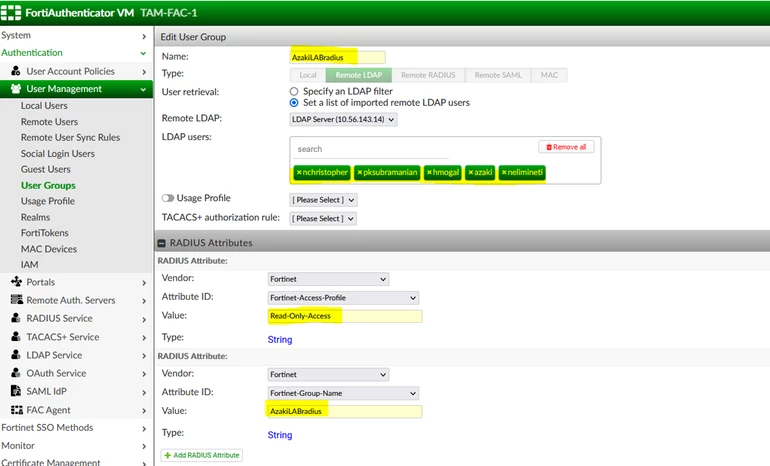Click the FortiAuthenticator grid logo icon
Screen dimensions: 770x466
[11, 12]
